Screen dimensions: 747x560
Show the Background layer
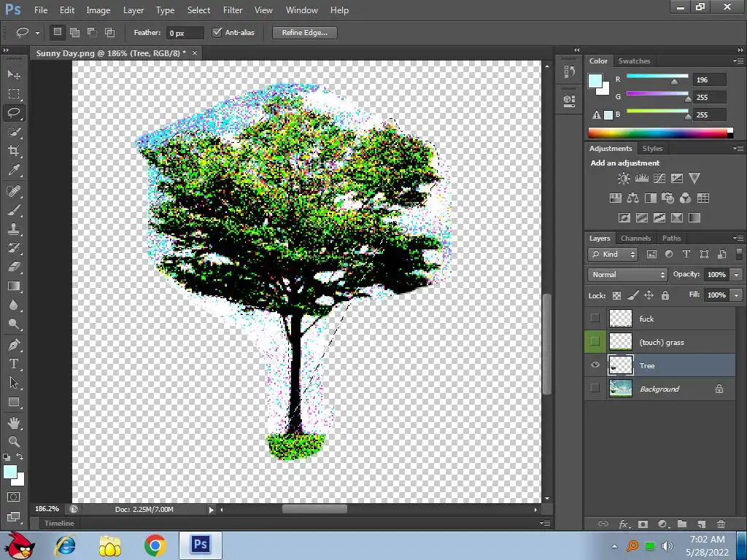click(595, 388)
